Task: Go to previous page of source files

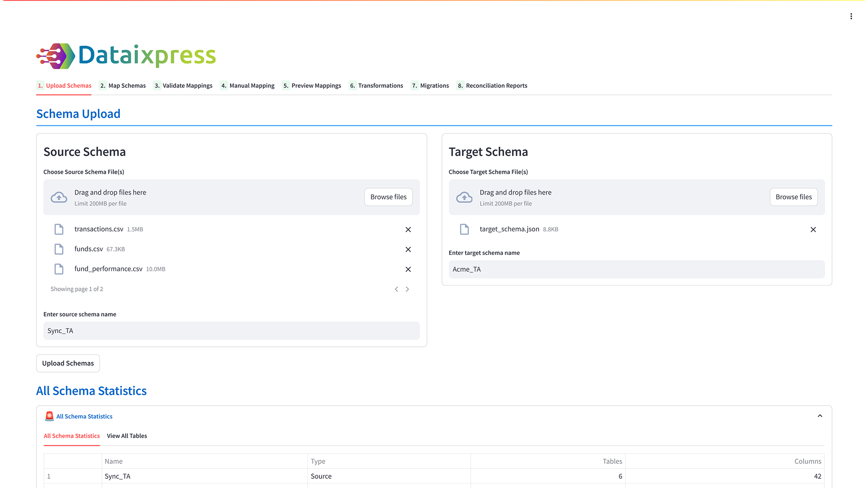Action: coord(396,289)
